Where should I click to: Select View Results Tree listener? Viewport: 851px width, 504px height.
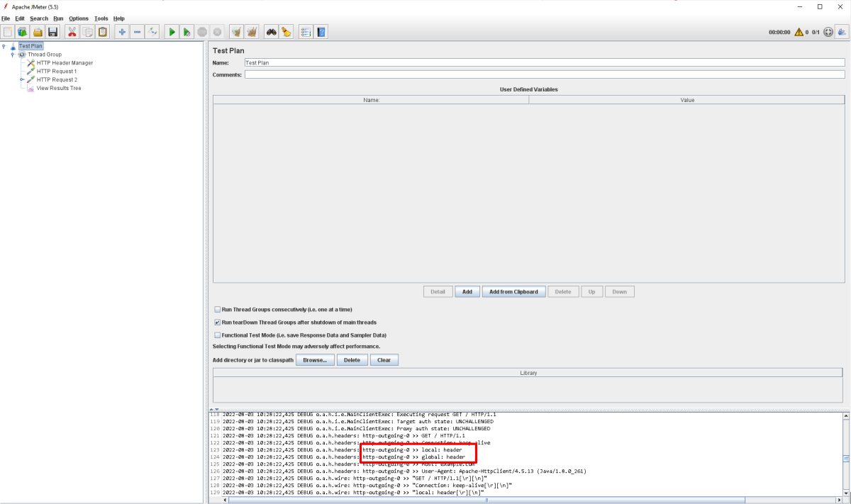tap(59, 89)
